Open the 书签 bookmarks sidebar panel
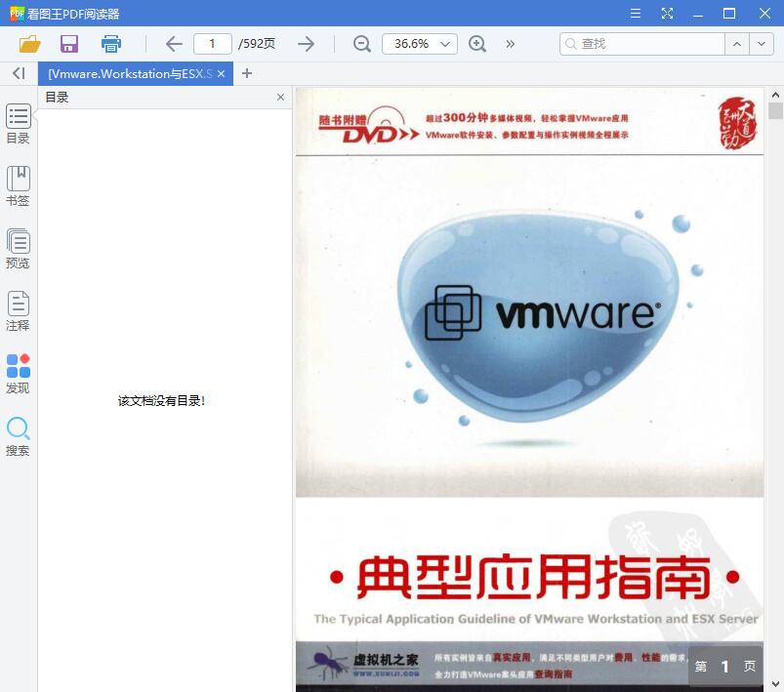 18,186
